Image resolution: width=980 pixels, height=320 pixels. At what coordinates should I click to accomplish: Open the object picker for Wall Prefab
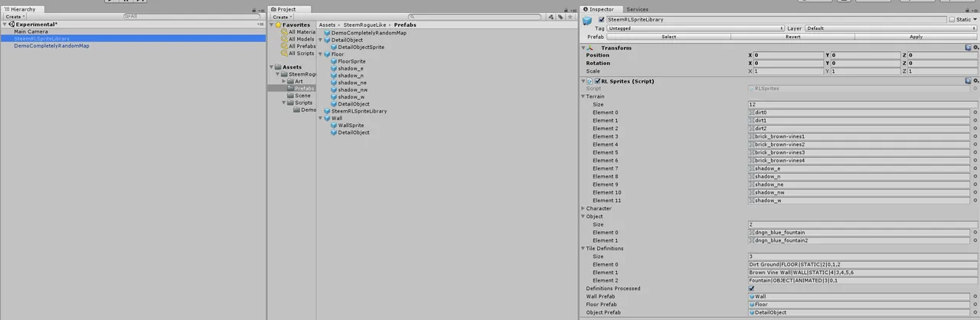(x=975, y=296)
